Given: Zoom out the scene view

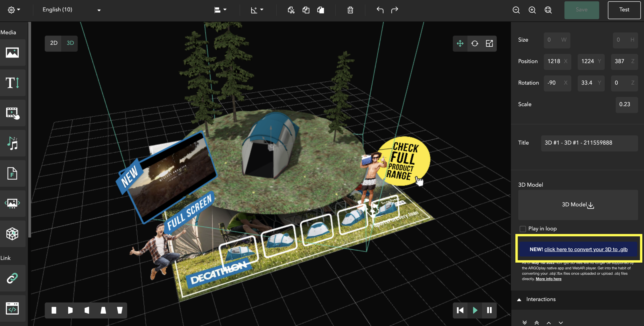Looking at the screenshot, I should [x=516, y=10].
